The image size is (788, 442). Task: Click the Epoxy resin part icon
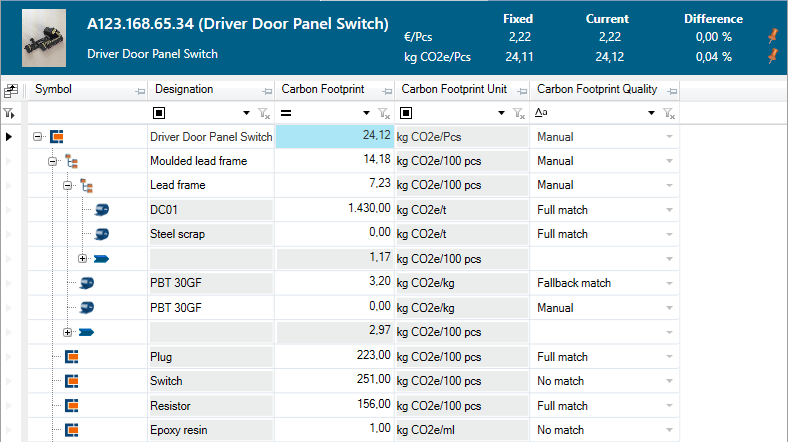pos(71,430)
